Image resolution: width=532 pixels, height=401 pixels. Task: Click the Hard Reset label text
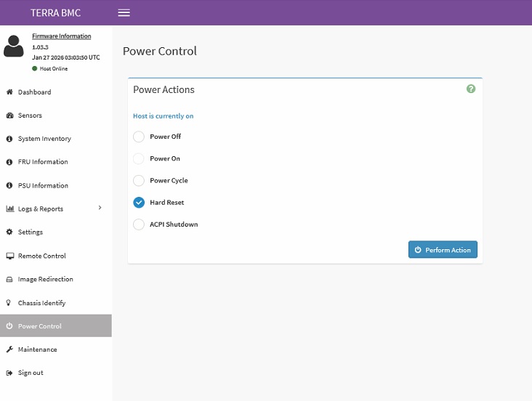click(x=167, y=203)
